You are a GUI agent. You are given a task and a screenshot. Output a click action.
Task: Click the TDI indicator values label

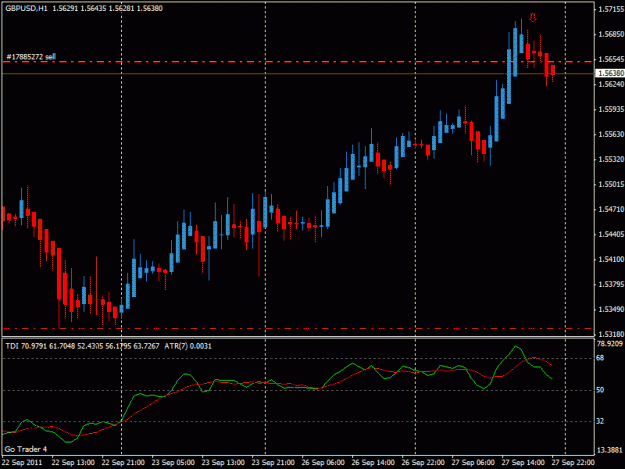click(83, 346)
